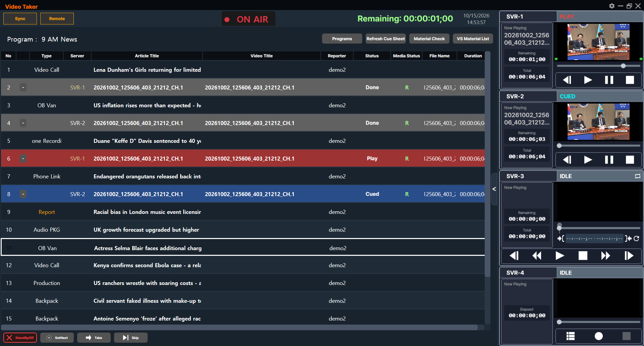Toggle the Sync button
Viewport: 644px width, 346px height.
20,18
